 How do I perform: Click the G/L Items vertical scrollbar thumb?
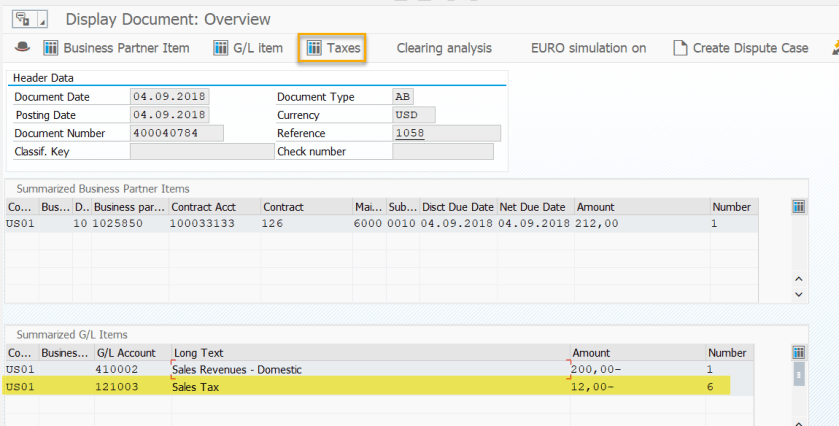(798, 374)
